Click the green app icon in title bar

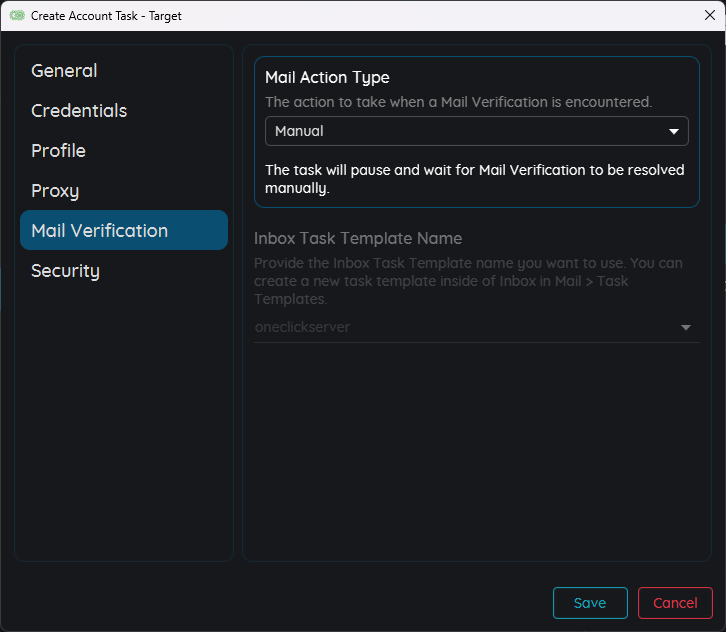point(17,16)
